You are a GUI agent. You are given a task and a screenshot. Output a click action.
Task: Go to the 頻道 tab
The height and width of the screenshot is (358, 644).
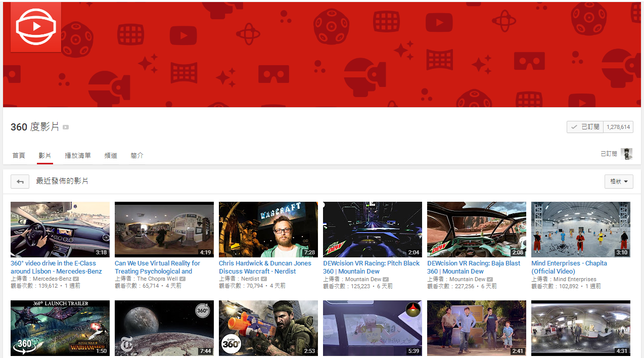tap(111, 155)
